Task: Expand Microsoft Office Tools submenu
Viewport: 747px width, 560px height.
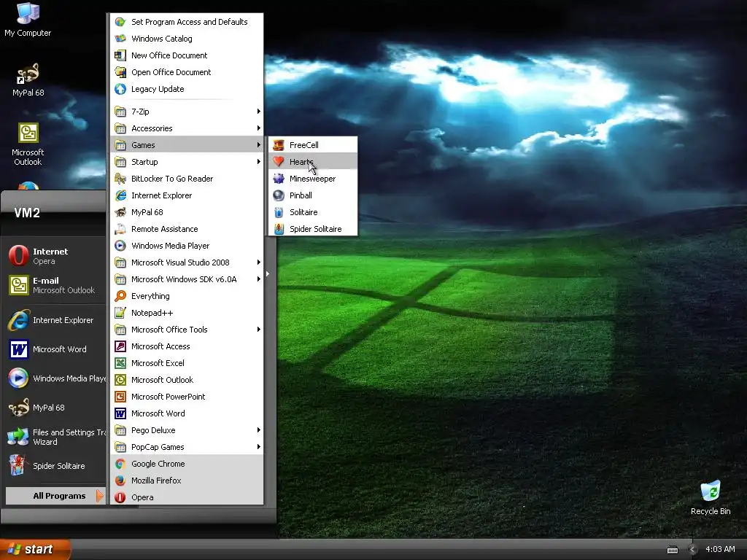Action: (x=187, y=330)
